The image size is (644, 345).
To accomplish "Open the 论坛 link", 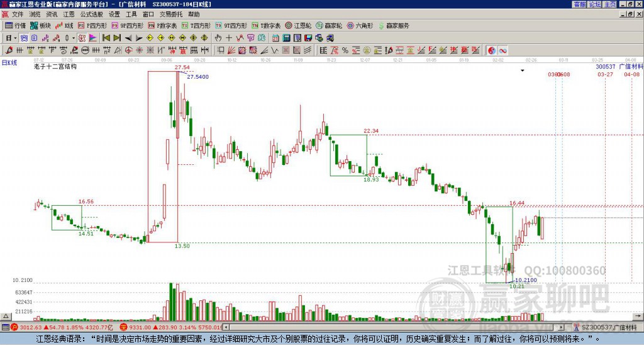I will pos(595,4).
